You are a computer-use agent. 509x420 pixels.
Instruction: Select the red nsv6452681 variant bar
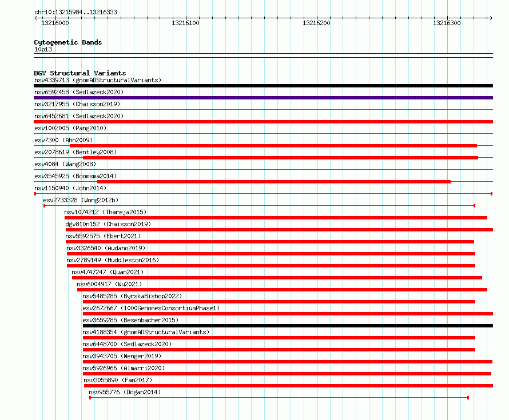pos(263,122)
